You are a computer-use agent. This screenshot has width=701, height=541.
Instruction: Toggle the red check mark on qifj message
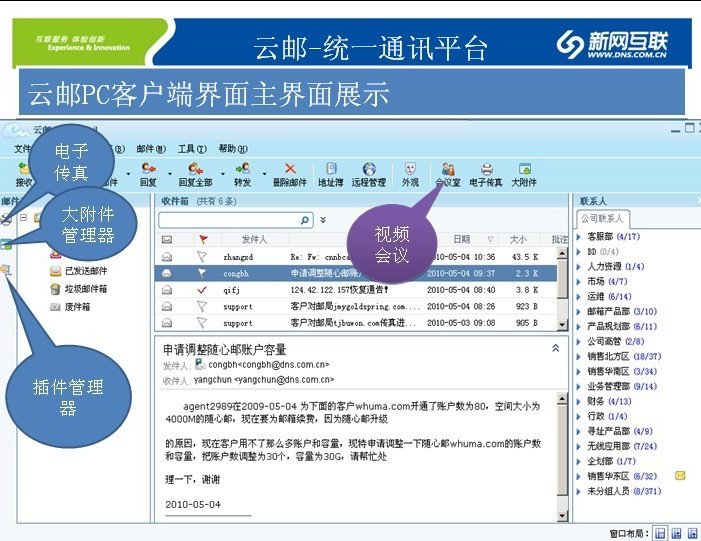tap(202, 290)
